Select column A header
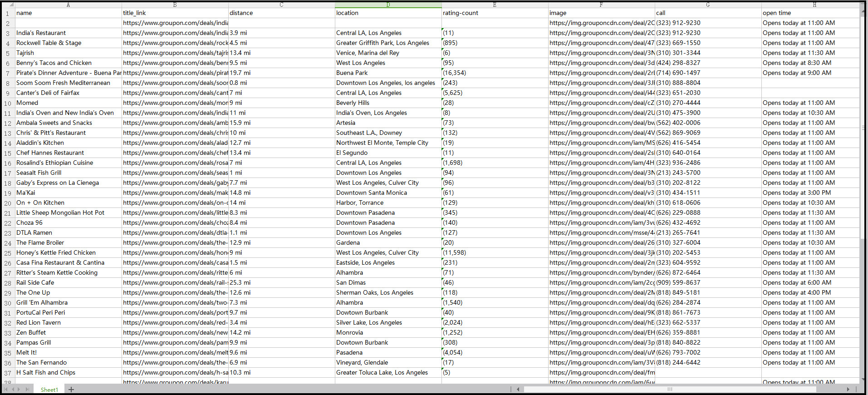The width and height of the screenshot is (868, 395). click(x=68, y=5)
